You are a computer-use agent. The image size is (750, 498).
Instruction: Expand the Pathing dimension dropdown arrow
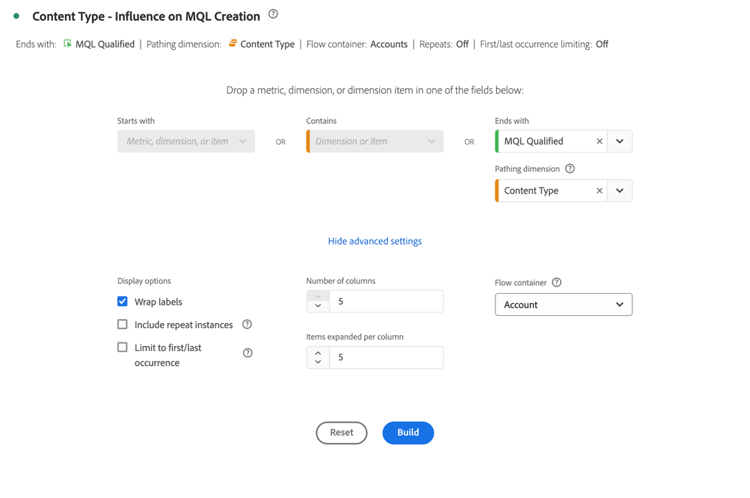(620, 190)
